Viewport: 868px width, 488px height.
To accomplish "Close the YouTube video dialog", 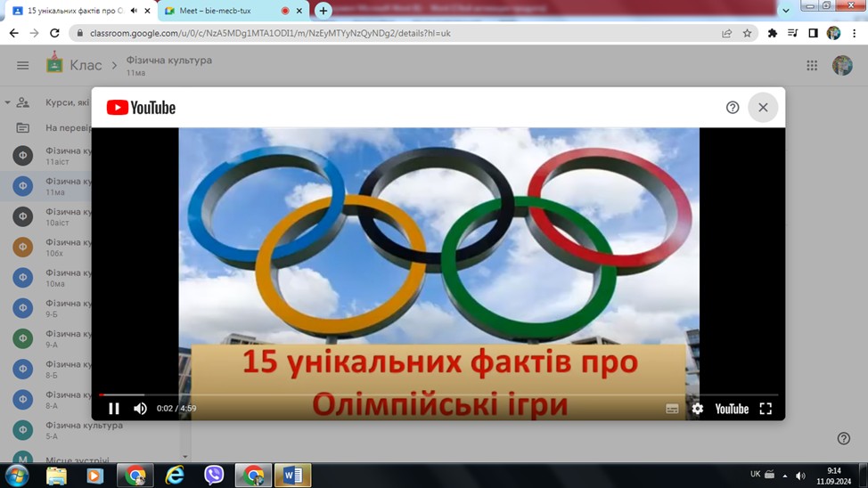I will (763, 108).
